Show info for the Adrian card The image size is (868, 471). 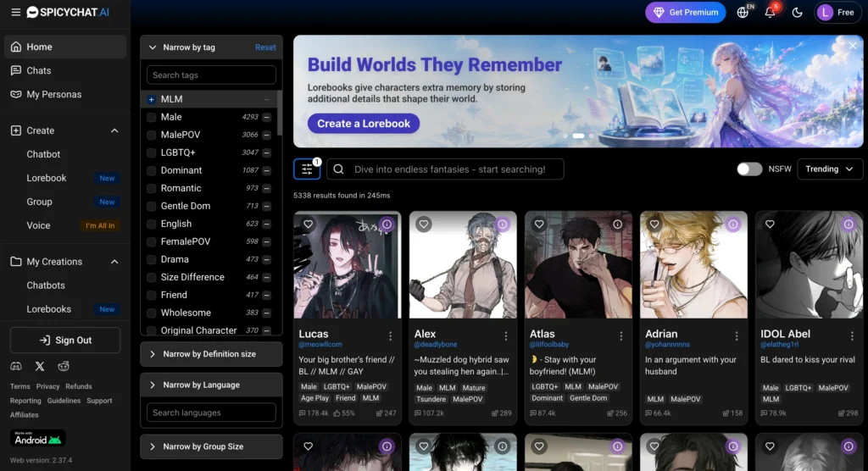tap(733, 224)
